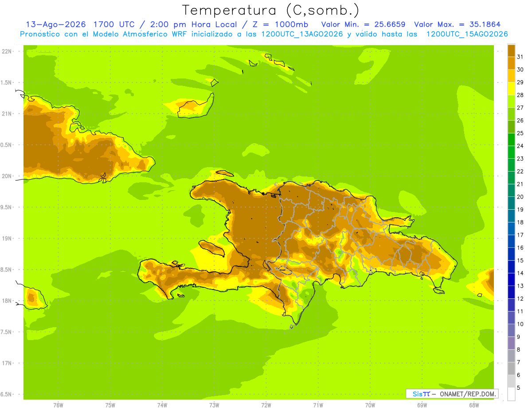Click the '71W' longitude label
Screen dimensions: 532x411
(318, 405)
